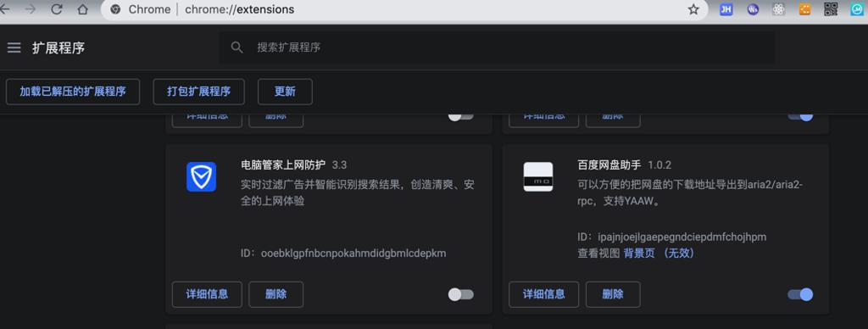Reload the page with the refresh icon
Viewport: 868px width, 329px height.
point(57,9)
